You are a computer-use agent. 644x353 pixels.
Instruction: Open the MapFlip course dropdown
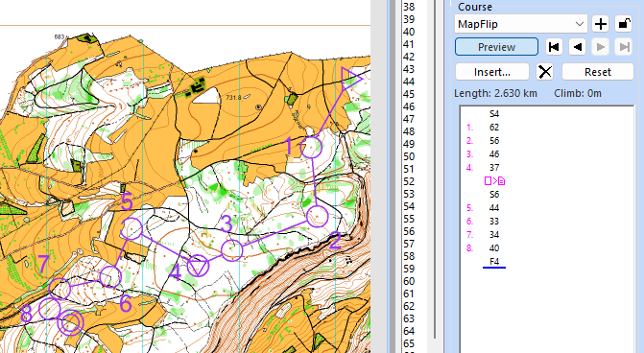(521, 24)
